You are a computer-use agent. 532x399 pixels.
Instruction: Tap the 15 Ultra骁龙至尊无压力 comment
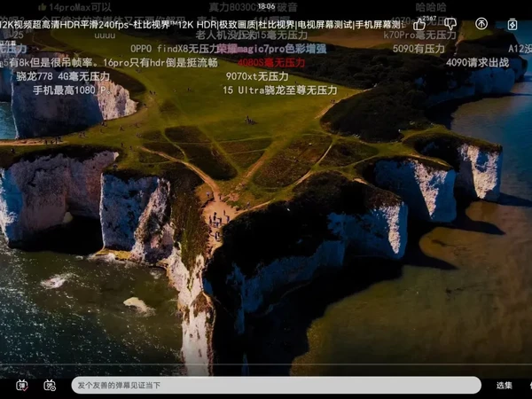279,90
